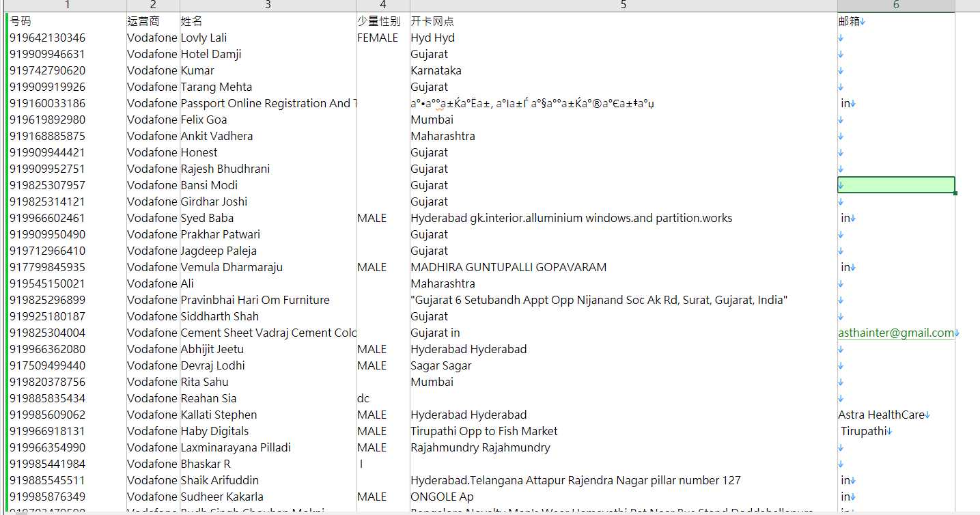
Task: Select Mumbai in the Felix Goa row
Action: pos(624,120)
